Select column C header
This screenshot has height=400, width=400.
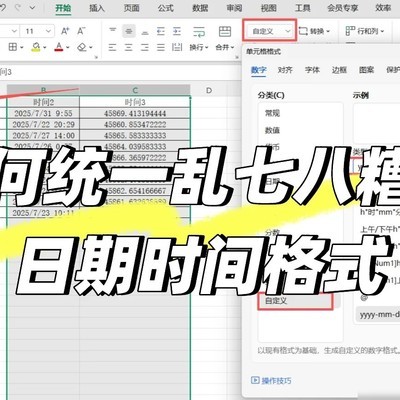pyautogui.click(x=135, y=90)
